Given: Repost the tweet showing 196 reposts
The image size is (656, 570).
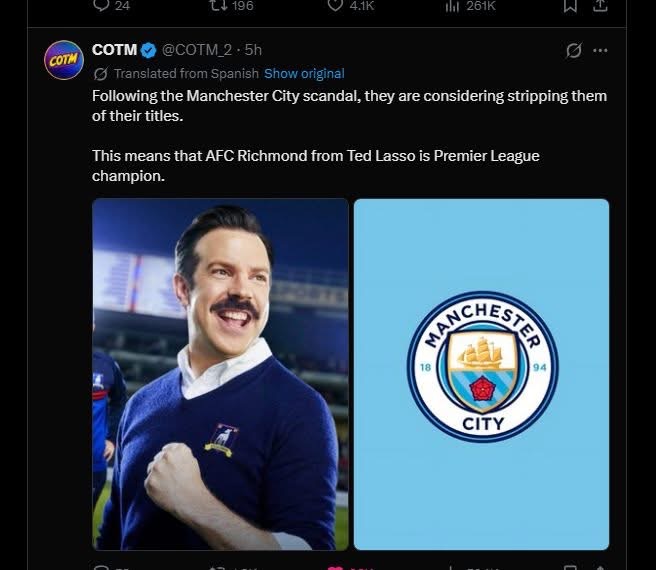Looking at the screenshot, I should (231, 5).
